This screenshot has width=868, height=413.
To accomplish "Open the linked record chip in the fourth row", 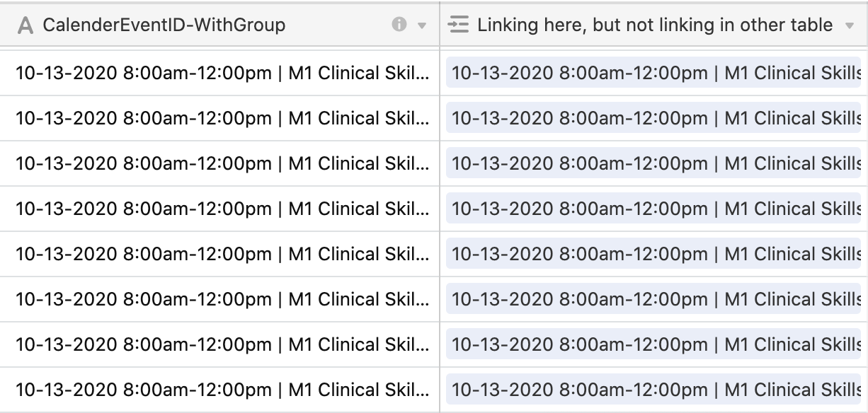I will pyautogui.click(x=653, y=209).
